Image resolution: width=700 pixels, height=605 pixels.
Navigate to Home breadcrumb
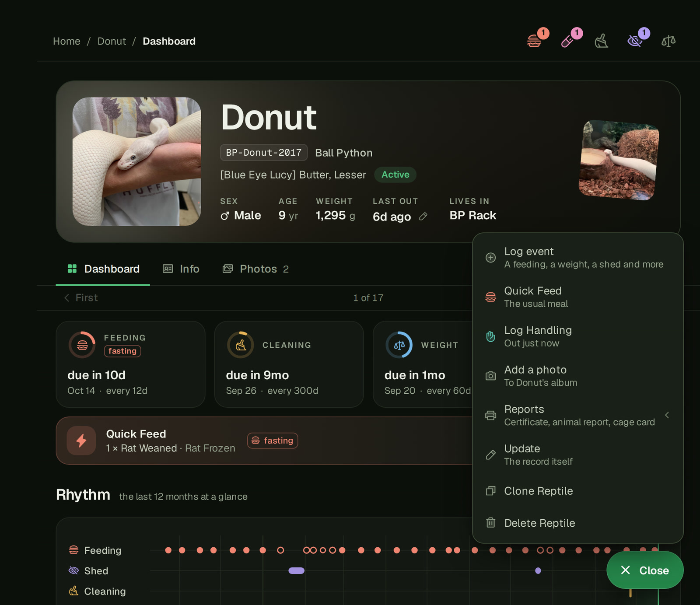(x=66, y=41)
